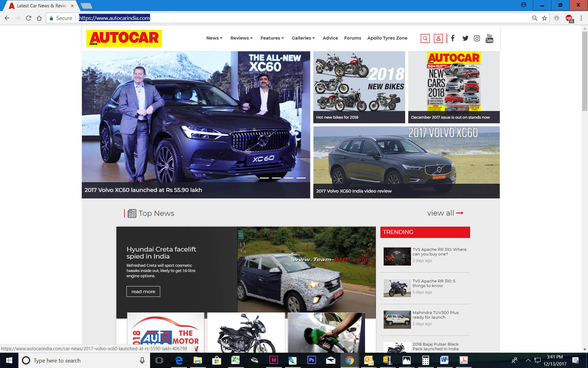Open Hot new bikes for 2018 thumbnail

tap(359, 87)
